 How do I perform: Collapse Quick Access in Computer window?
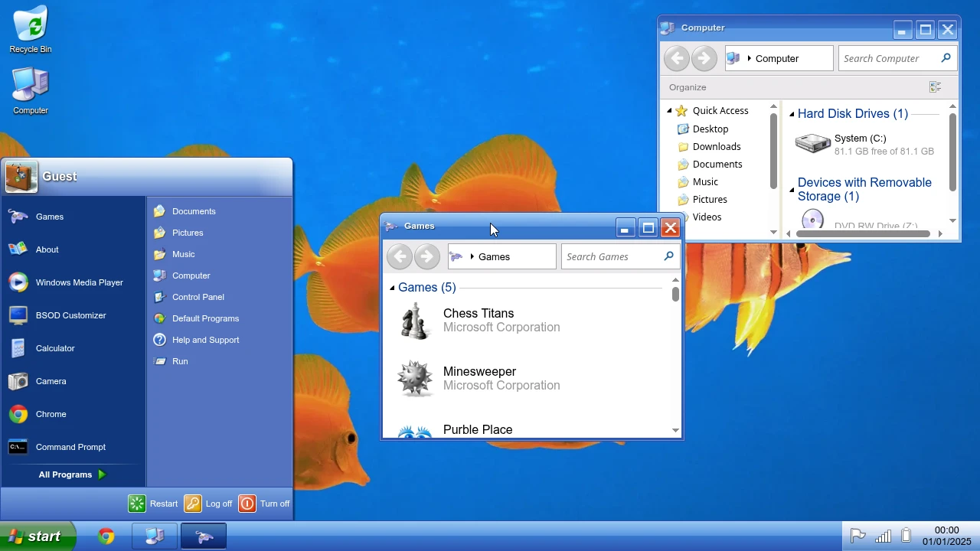(x=669, y=111)
